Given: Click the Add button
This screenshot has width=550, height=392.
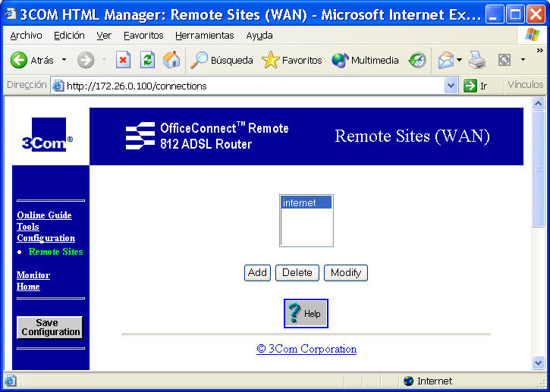Looking at the screenshot, I should (x=257, y=273).
